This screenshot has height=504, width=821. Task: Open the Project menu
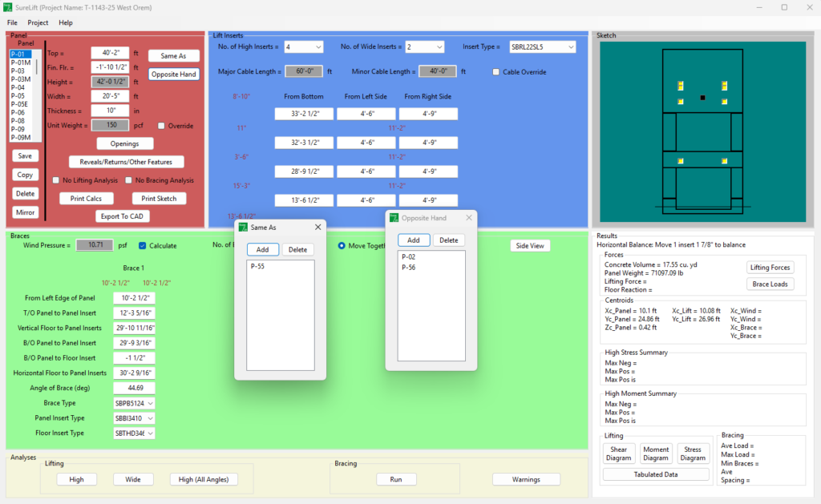(38, 23)
